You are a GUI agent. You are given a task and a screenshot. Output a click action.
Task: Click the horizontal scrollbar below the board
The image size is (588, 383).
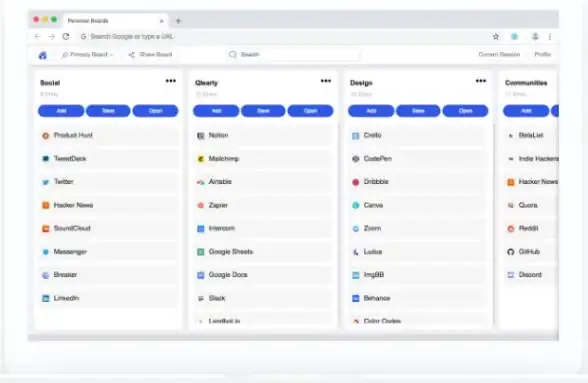tap(293, 338)
